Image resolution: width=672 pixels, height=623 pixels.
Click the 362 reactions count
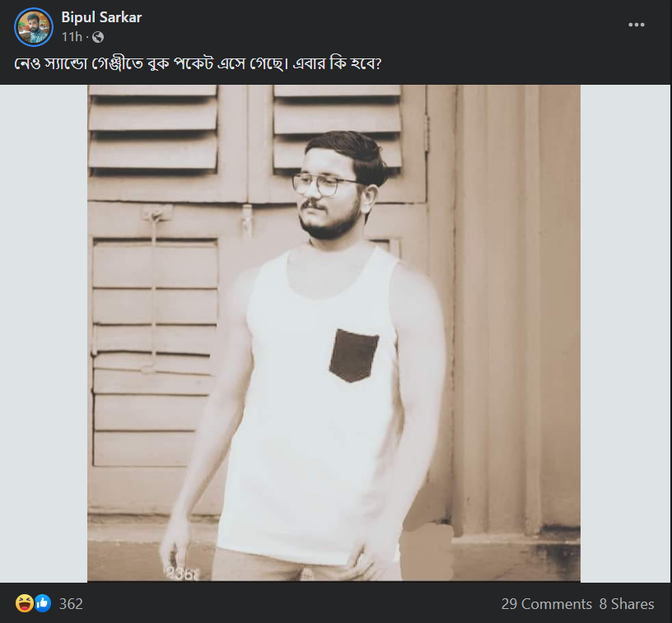click(71, 603)
